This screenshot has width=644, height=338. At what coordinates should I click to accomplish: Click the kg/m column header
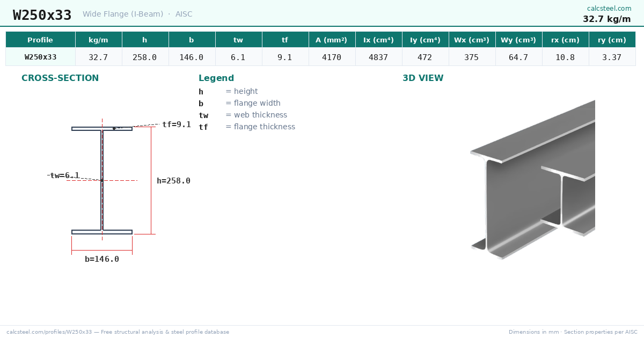tap(98, 40)
